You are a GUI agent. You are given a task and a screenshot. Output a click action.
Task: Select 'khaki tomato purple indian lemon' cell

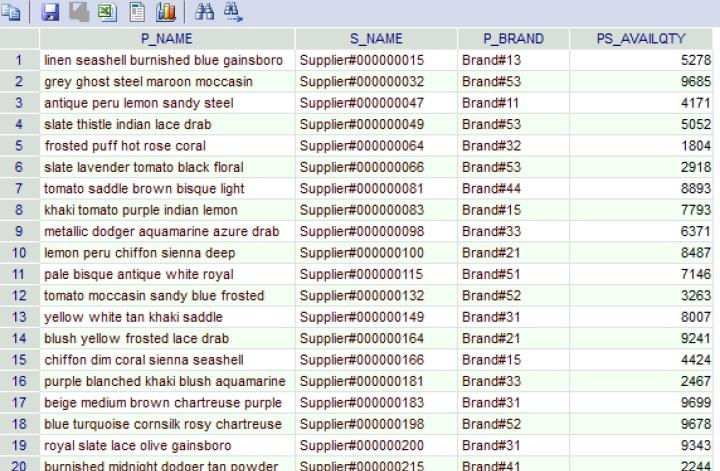(x=167, y=210)
